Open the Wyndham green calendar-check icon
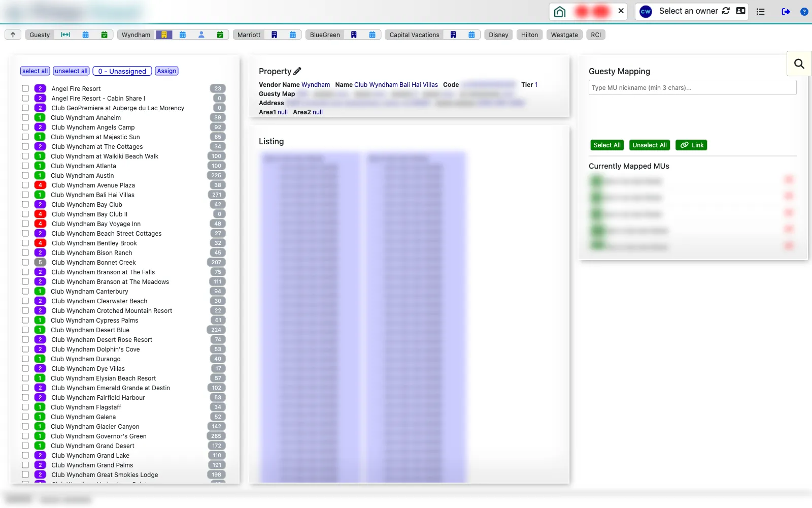The height and width of the screenshot is (508, 812). pyautogui.click(x=220, y=35)
